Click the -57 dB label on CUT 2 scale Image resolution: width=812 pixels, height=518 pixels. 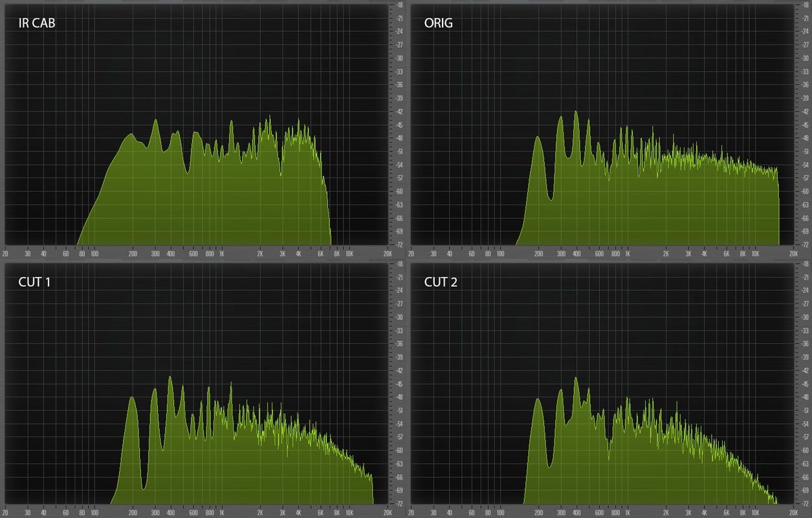tap(806, 437)
